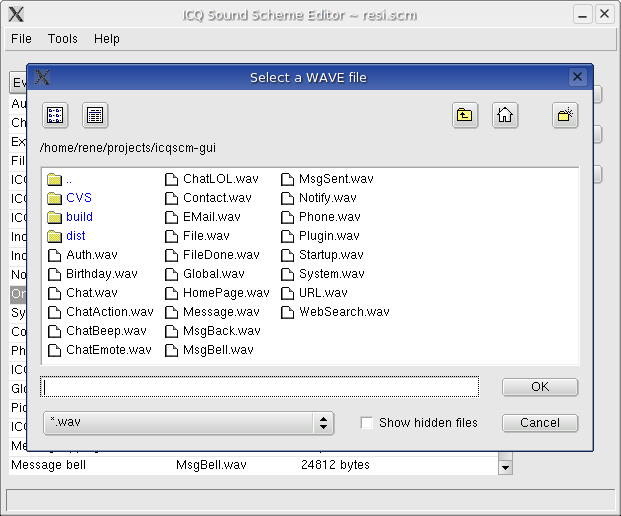Select Birthday.wav file

[92, 274]
